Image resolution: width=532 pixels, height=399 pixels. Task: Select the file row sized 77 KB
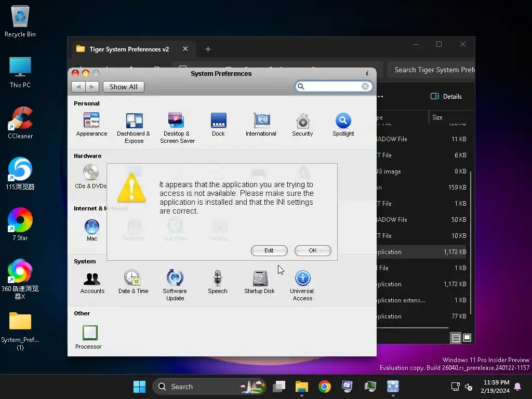(x=421, y=316)
